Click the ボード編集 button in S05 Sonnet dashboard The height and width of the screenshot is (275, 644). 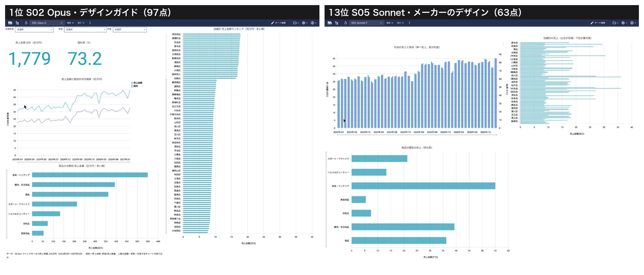[598, 23]
